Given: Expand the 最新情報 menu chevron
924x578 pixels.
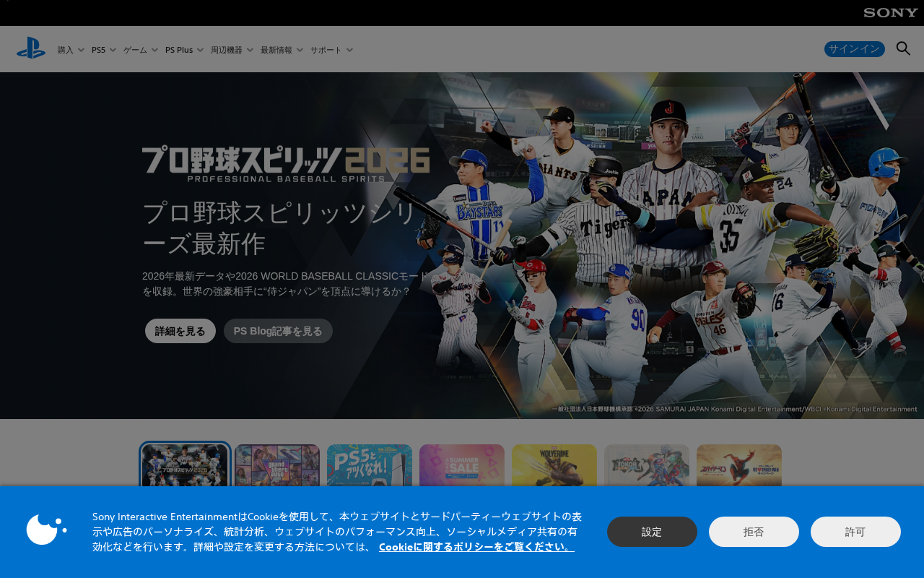Looking at the screenshot, I should (300, 50).
